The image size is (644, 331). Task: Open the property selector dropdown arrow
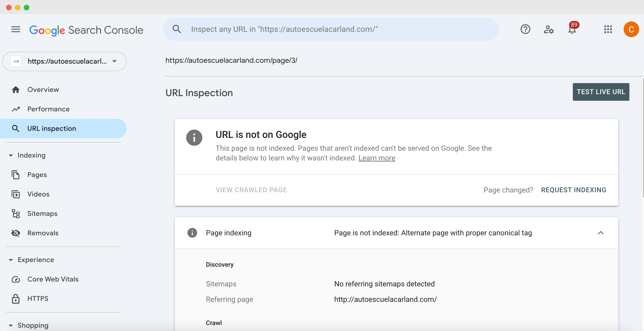tap(114, 61)
